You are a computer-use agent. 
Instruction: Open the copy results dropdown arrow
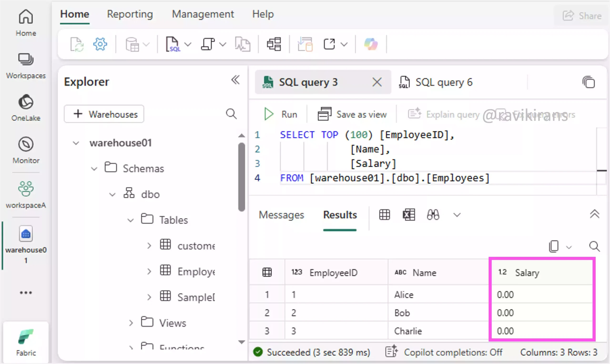click(569, 247)
